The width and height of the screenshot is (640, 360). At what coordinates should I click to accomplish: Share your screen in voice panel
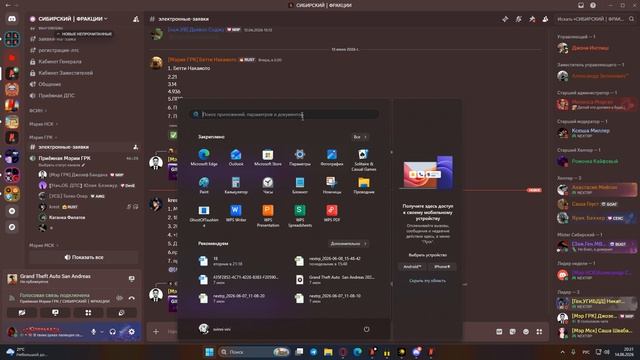[55, 313]
